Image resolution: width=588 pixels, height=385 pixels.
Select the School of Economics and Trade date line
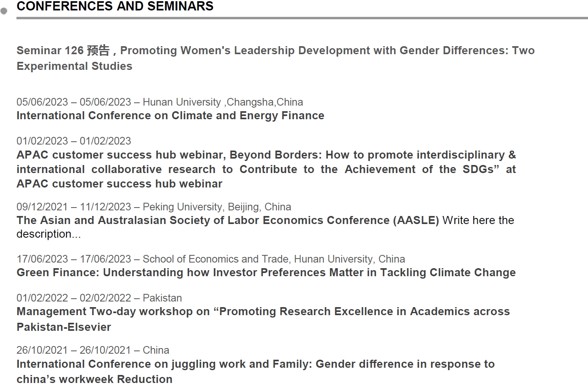(211, 259)
